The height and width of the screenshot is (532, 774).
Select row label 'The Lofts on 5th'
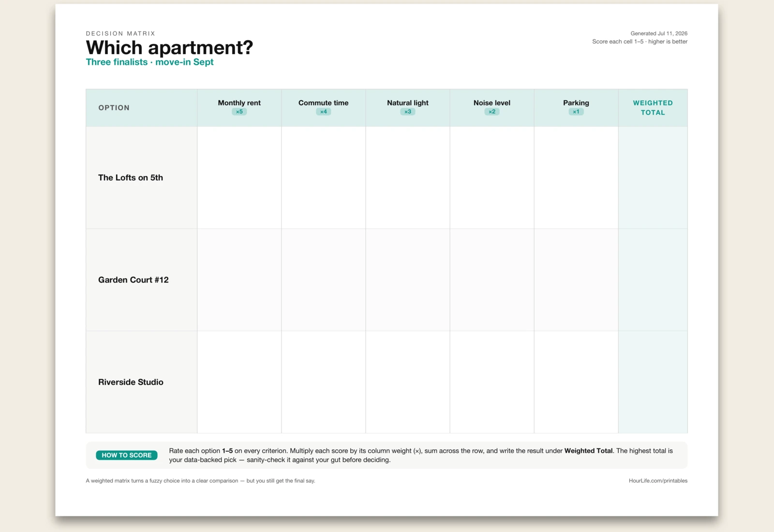coord(131,177)
